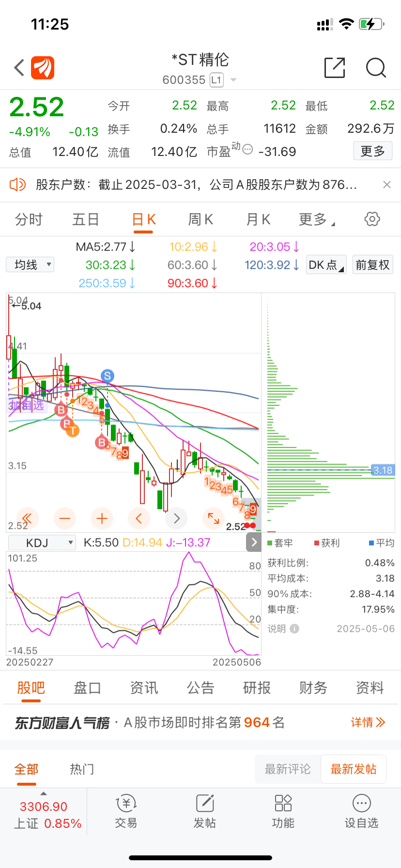Screen dimensions: 401x868
Task: Switch to the 资讯 tab
Action: 144,688
